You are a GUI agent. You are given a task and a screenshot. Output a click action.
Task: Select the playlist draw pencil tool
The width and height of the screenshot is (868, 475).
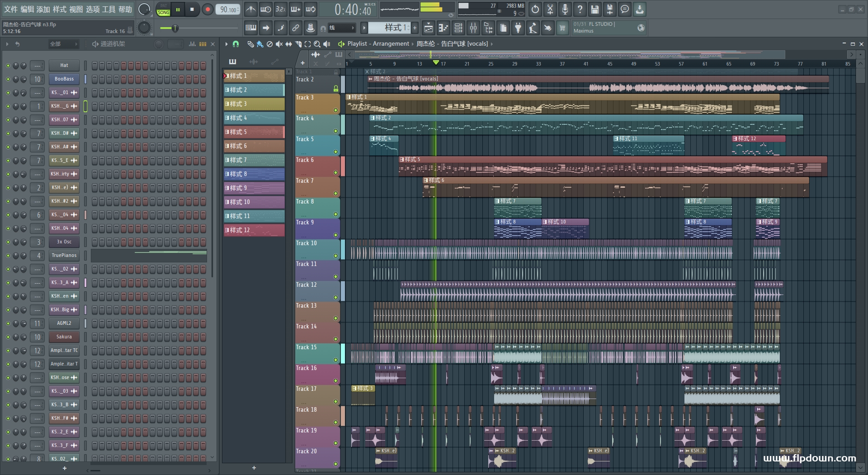250,44
